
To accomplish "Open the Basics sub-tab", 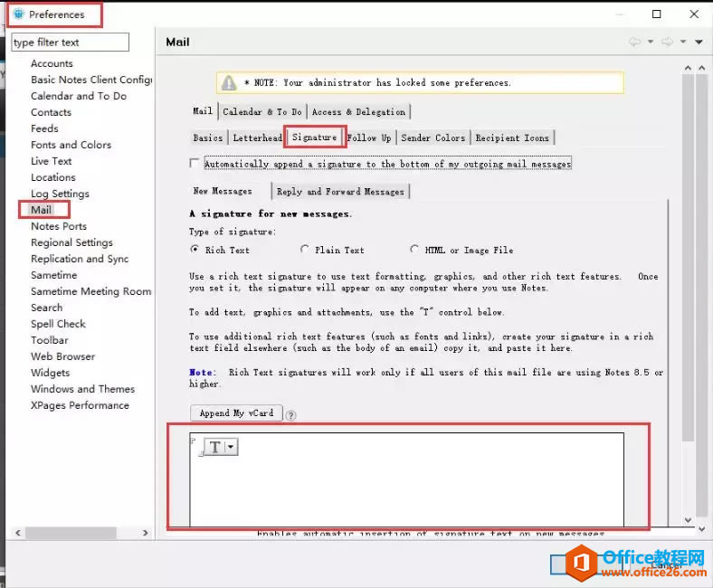I will (x=208, y=138).
